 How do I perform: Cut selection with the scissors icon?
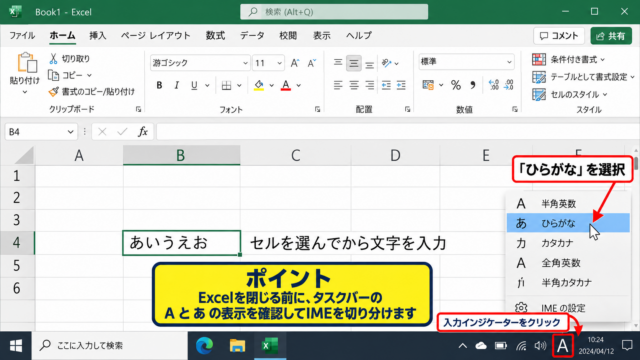53,59
